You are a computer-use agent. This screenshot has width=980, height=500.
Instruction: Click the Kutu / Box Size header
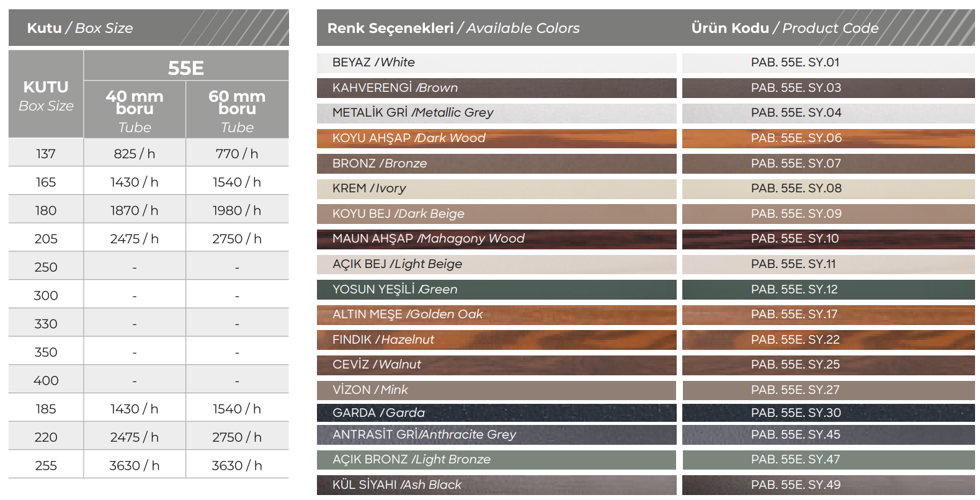[x=80, y=28]
